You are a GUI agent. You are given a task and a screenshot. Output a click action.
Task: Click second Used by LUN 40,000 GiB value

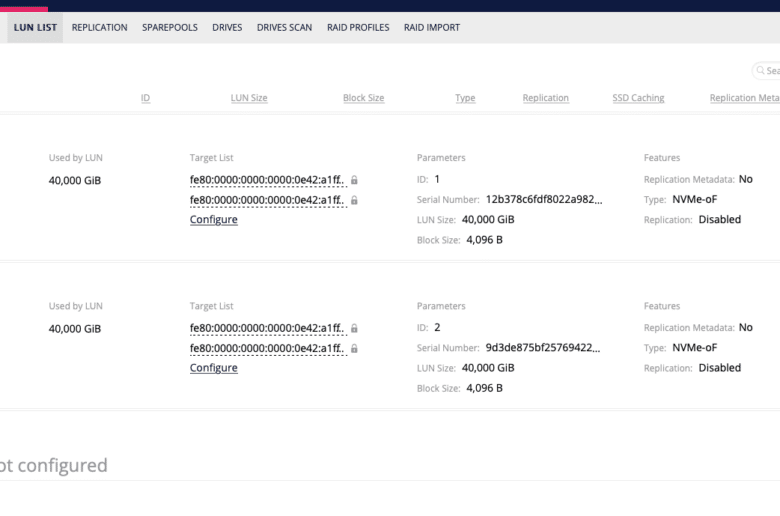point(75,329)
